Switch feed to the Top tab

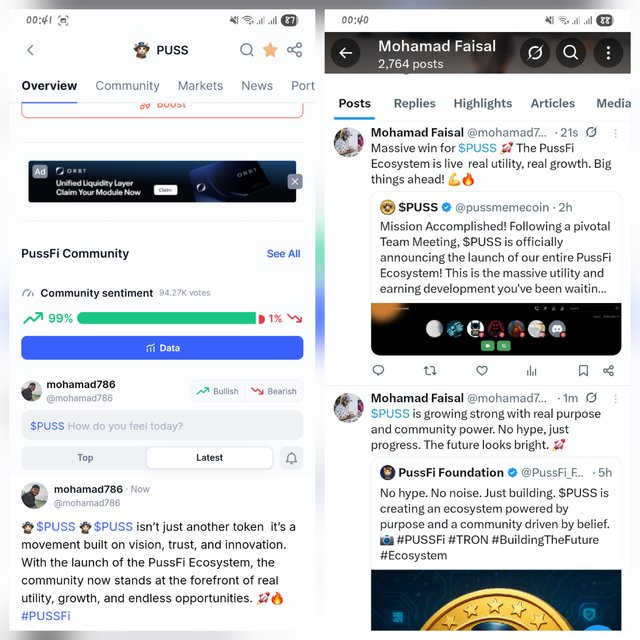(85, 458)
